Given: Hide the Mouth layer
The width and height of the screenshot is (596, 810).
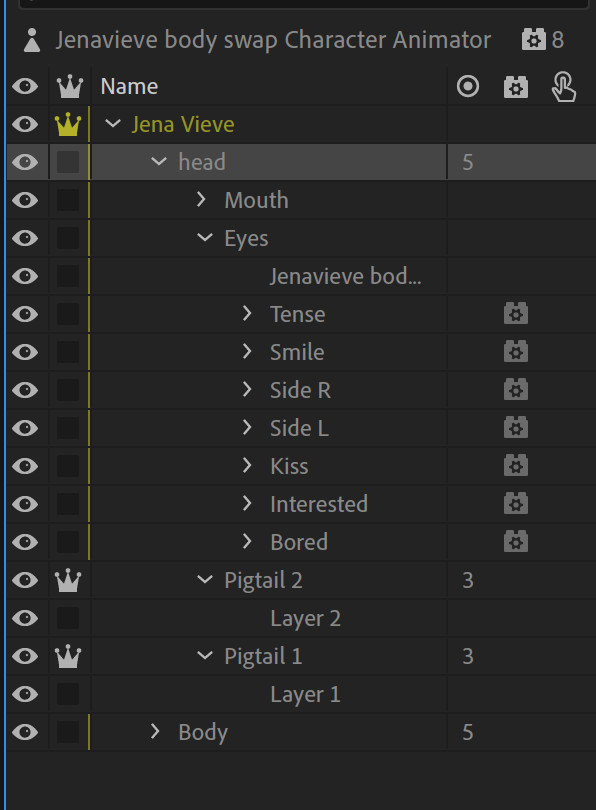Looking at the screenshot, I should [25, 200].
